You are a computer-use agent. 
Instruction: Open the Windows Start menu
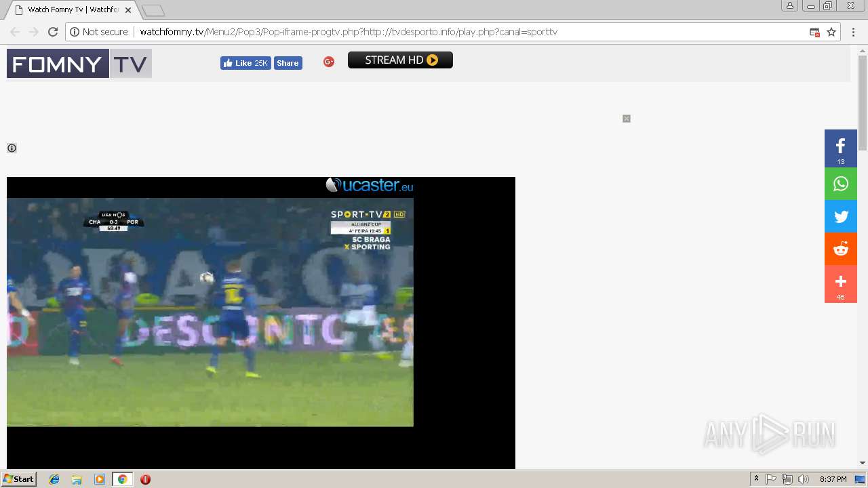pos(18,479)
